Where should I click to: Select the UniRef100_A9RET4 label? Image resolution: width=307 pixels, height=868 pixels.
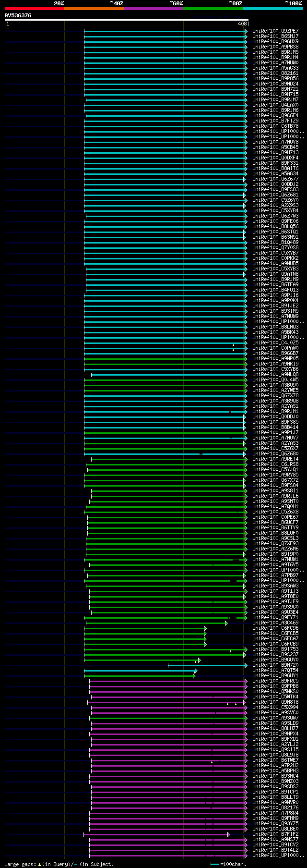[275, 459]
